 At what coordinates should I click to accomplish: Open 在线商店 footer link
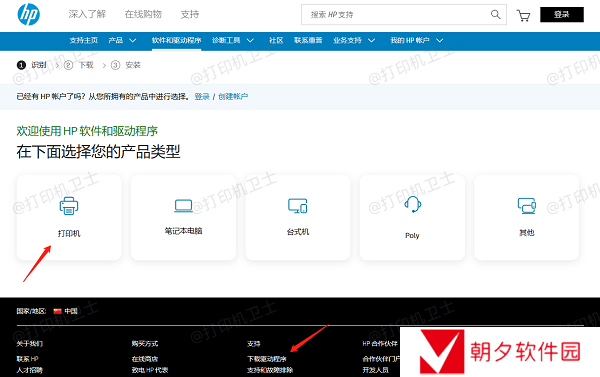coord(145,359)
